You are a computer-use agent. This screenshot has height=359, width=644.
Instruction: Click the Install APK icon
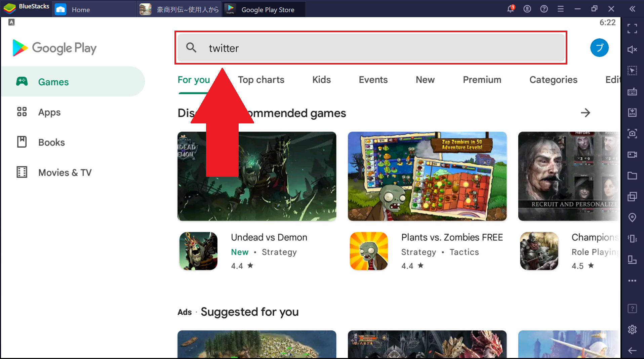click(x=632, y=112)
